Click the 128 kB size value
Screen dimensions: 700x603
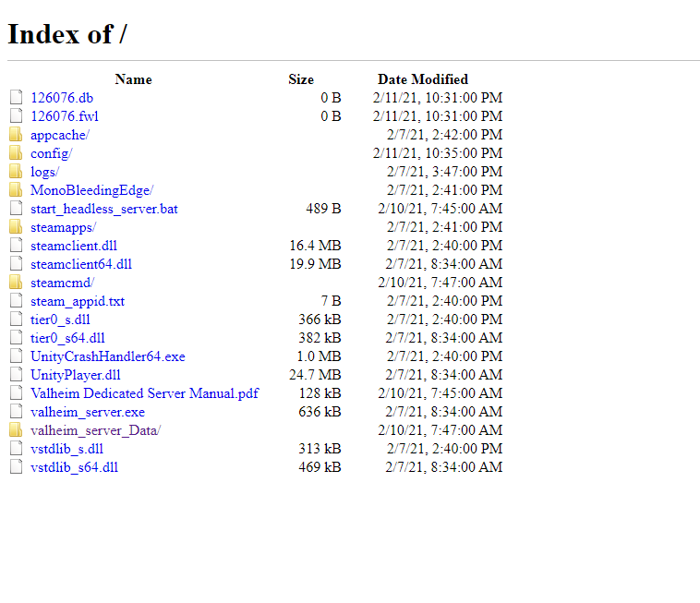tap(320, 393)
